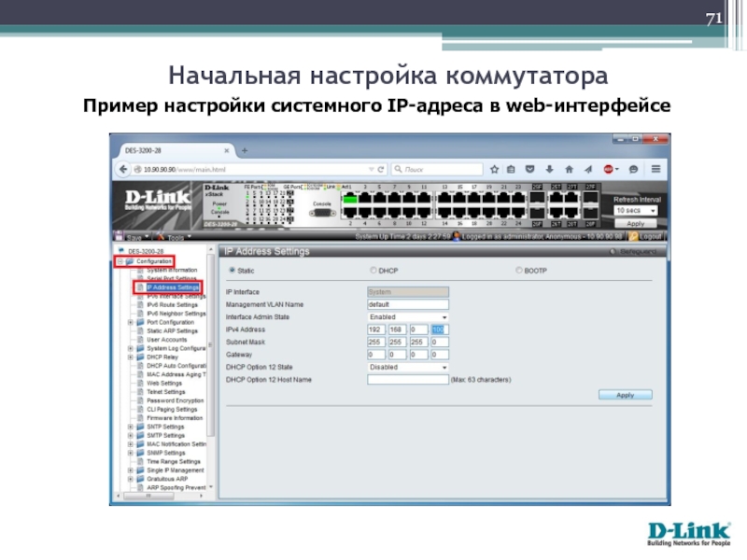Click the Logout key icon
The image size is (747, 560).
point(633,236)
